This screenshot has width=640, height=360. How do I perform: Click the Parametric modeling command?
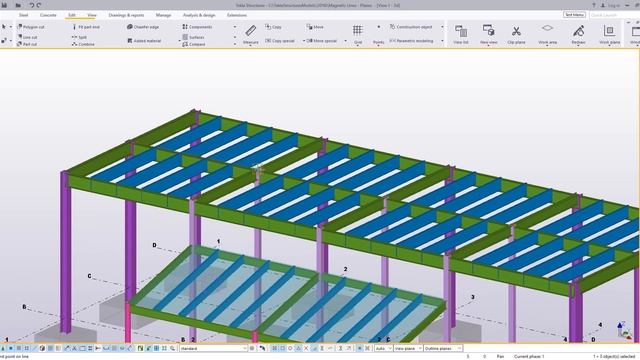point(411,41)
